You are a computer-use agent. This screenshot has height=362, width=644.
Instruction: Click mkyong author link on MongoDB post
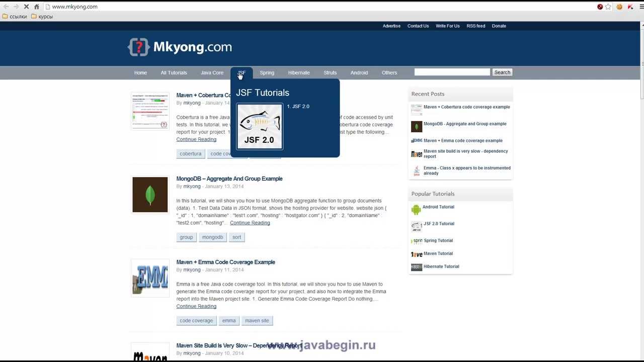192,187
